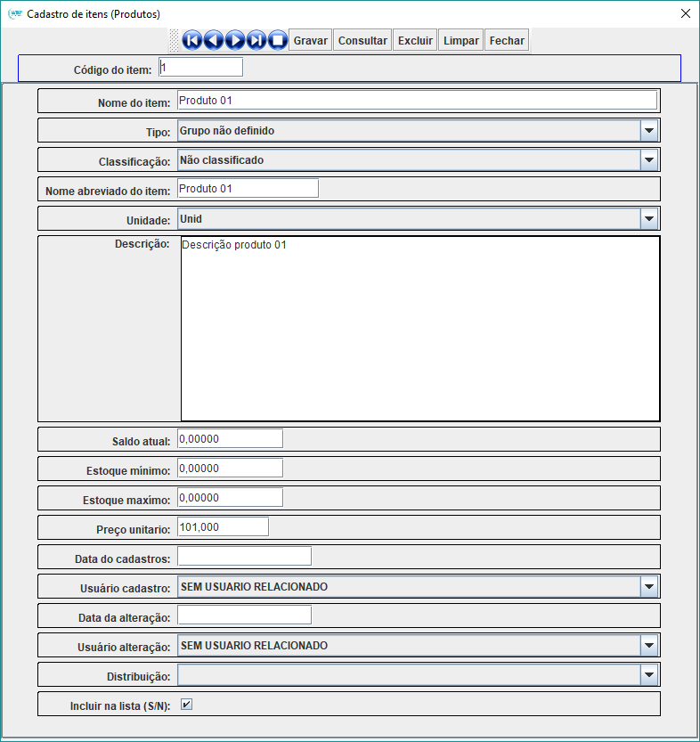Screen dimensions: 700x742
Task: Click the Fechar button
Action: pos(507,40)
